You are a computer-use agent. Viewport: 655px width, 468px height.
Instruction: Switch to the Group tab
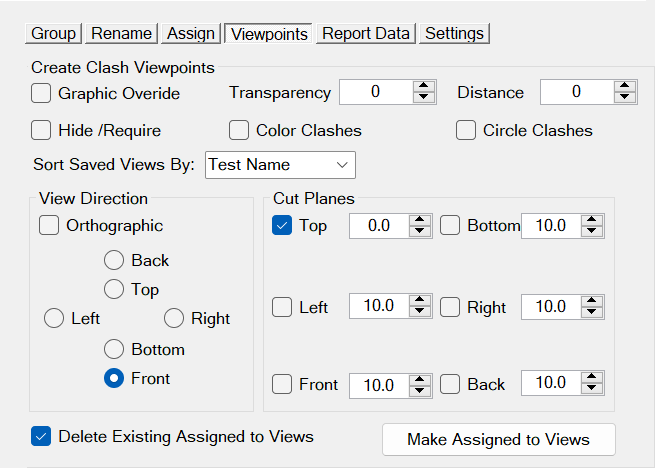(x=54, y=33)
